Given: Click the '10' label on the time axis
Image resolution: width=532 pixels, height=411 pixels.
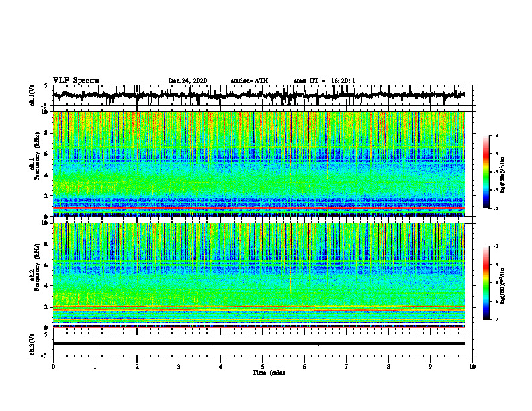Looking at the screenshot, I should coord(472,367).
